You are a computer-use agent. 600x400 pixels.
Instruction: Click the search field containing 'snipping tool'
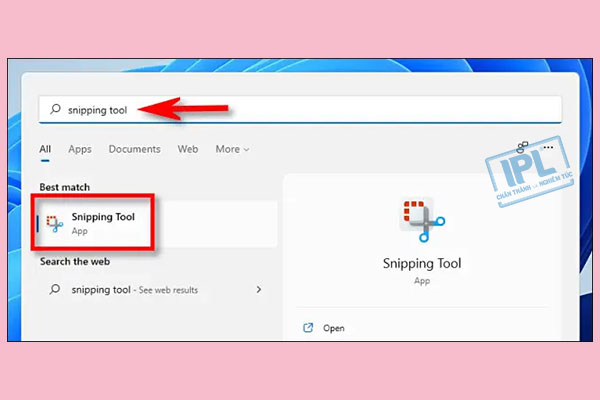click(300, 109)
